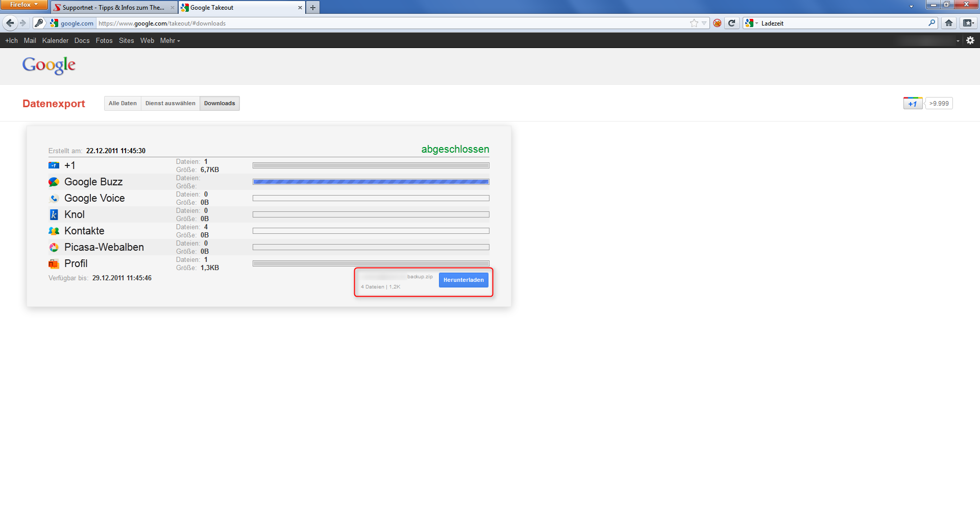
Task: Click the Google Voice icon
Action: tap(54, 198)
